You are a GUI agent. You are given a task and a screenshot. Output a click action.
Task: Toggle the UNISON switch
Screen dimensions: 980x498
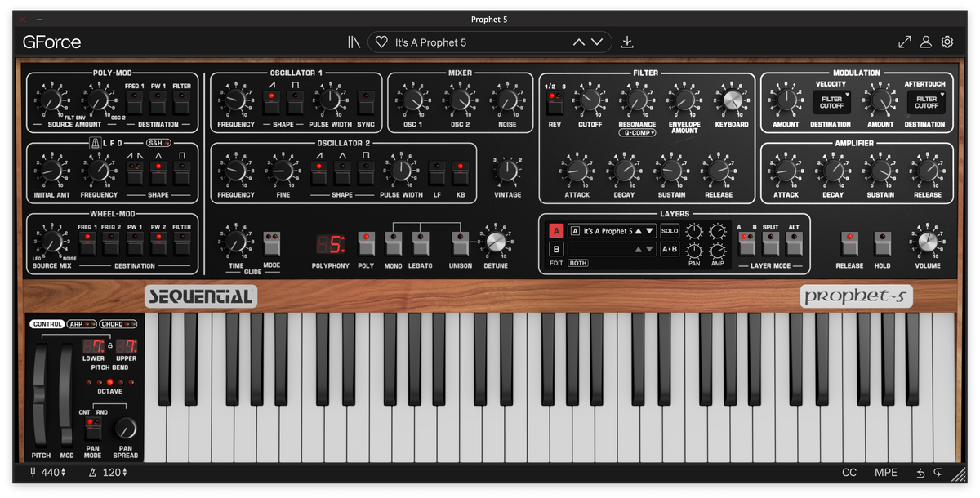click(x=461, y=243)
